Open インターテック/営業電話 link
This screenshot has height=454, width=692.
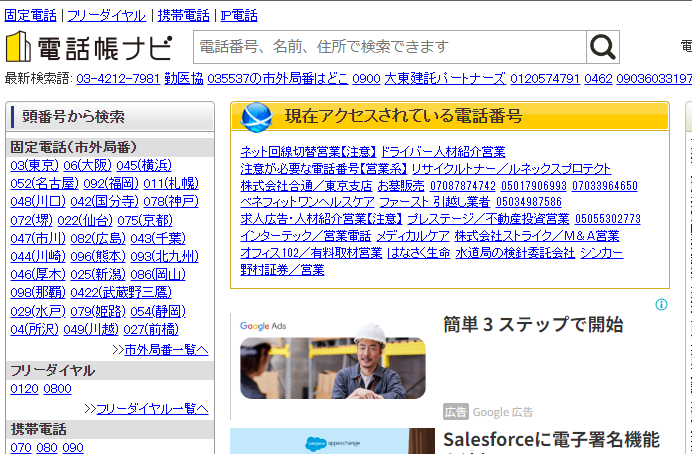point(306,236)
